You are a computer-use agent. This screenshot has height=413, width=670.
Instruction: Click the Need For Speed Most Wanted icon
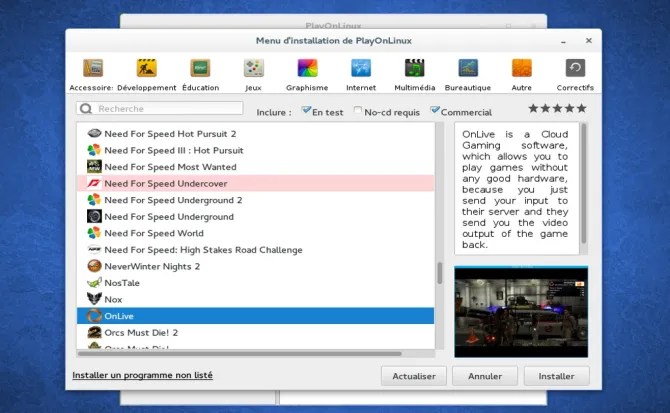(x=94, y=167)
